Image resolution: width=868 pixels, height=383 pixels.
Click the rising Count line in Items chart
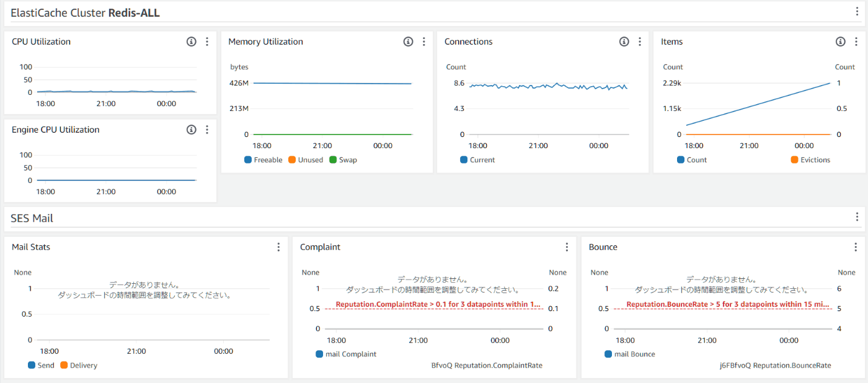(x=758, y=104)
